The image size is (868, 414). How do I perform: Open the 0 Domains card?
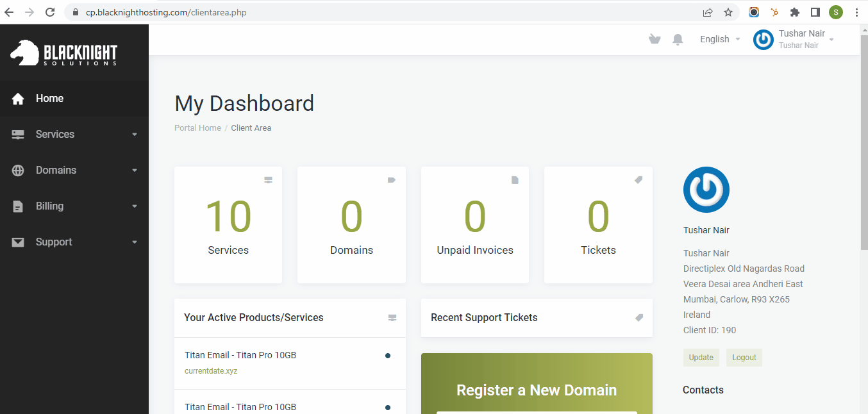[x=351, y=225]
